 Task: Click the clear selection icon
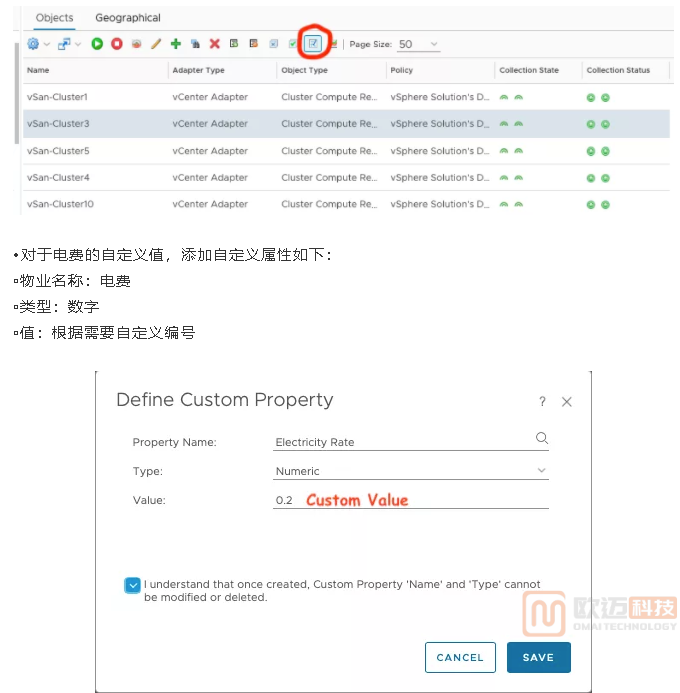pos(274,44)
